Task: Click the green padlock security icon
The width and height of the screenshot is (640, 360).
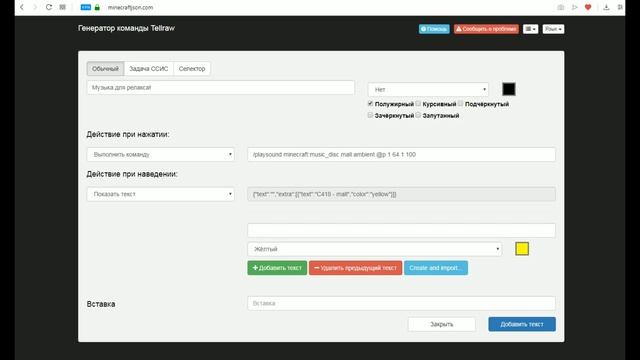Action: (x=97, y=7)
